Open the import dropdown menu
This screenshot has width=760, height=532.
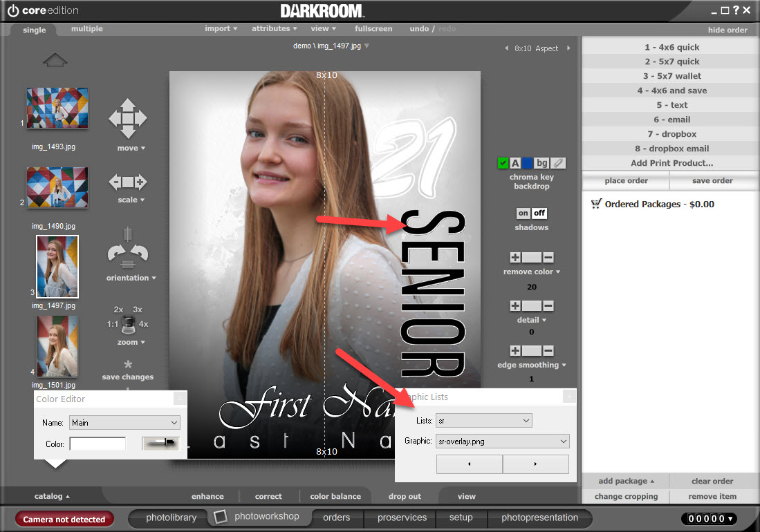tap(221, 28)
